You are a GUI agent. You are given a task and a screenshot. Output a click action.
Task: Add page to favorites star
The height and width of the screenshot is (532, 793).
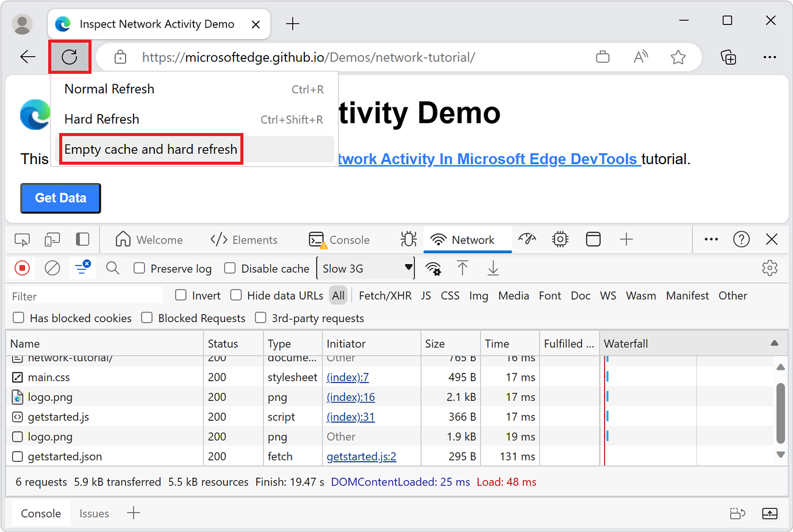[678, 57]
